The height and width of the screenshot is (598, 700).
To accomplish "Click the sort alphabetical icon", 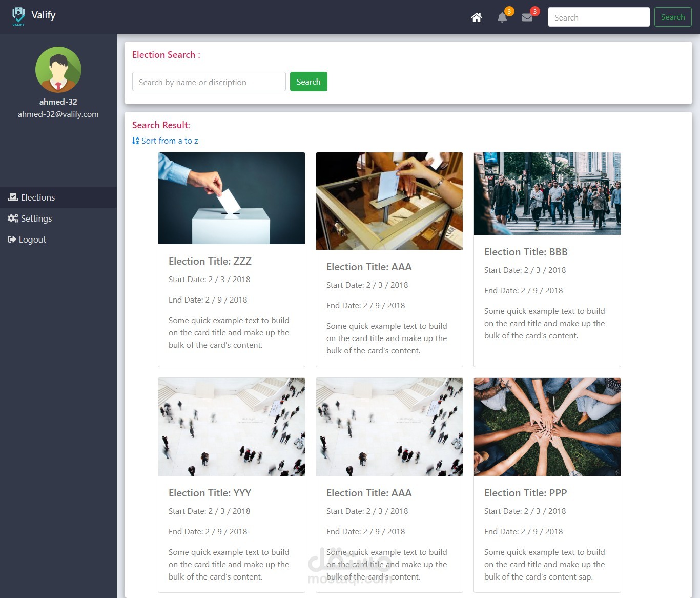I will [136, 141].
